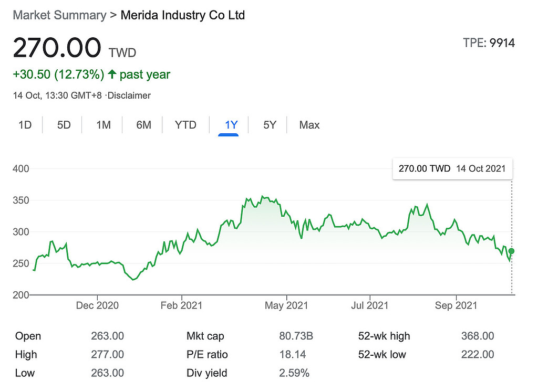The image size is (538, 392).
Task: Click the green end-point dot on chart
Action: pos(511,251)
